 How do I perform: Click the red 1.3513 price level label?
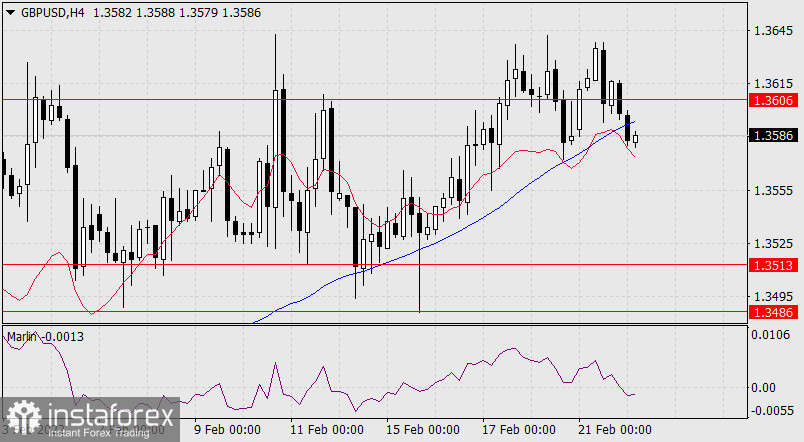[x=774, y=265]
